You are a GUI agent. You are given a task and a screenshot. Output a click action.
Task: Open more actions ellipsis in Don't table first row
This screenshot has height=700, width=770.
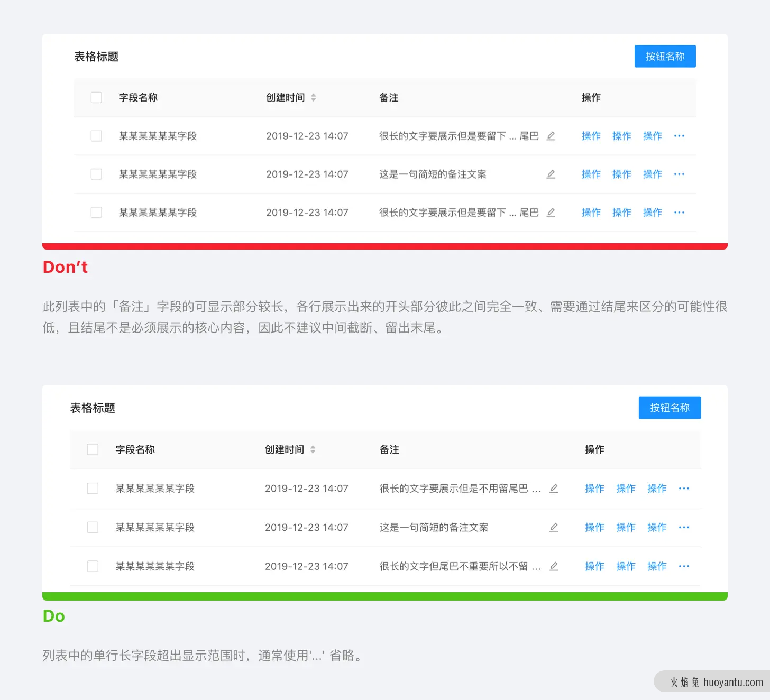(x=679, y=136)
